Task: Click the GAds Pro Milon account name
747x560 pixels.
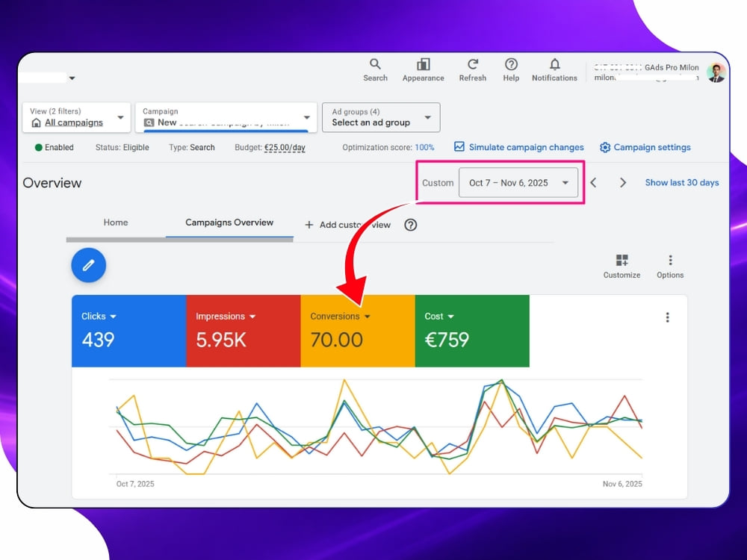Action: pyautogui.click(x=672, y=68)
